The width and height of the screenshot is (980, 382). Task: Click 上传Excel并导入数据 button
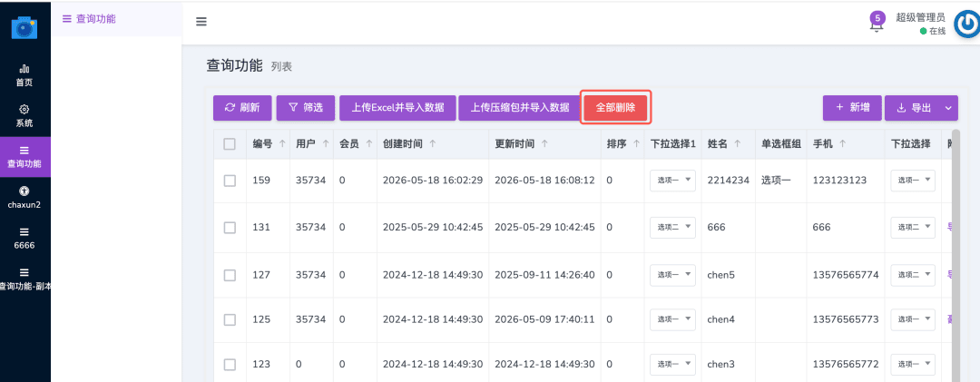click(x=397, y=108)
